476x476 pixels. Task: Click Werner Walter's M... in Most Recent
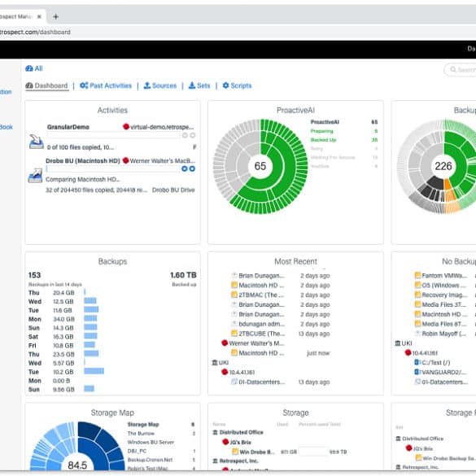point(256,343)
